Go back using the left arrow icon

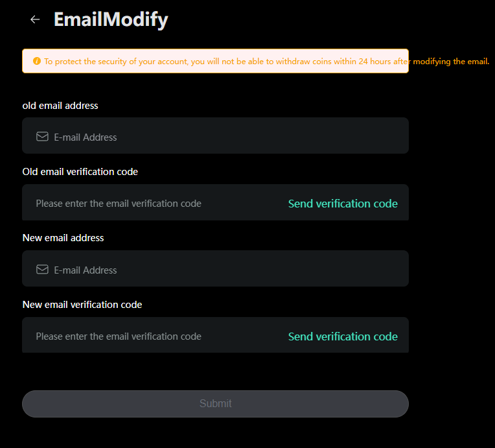pos(35,19)
